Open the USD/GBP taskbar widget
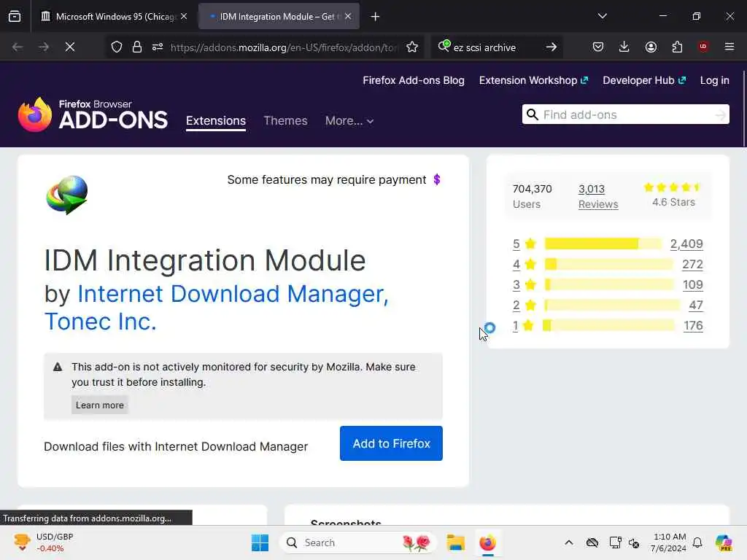 43,542
